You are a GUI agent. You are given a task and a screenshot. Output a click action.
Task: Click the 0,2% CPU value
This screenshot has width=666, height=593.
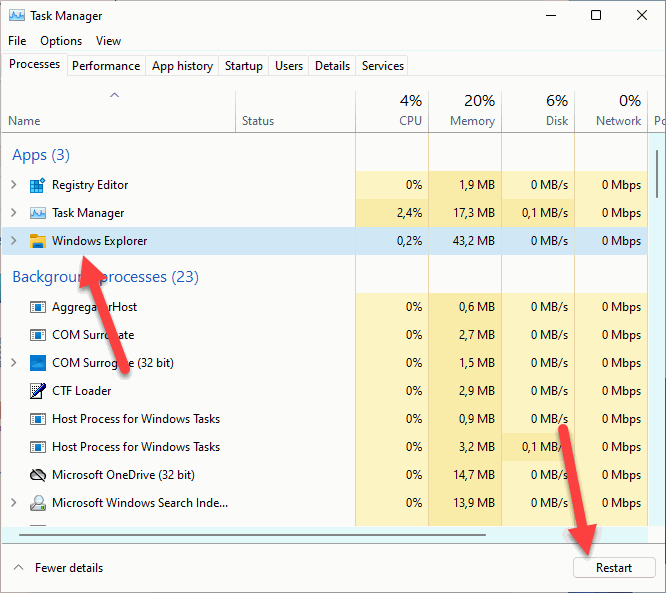pos(409,241)
